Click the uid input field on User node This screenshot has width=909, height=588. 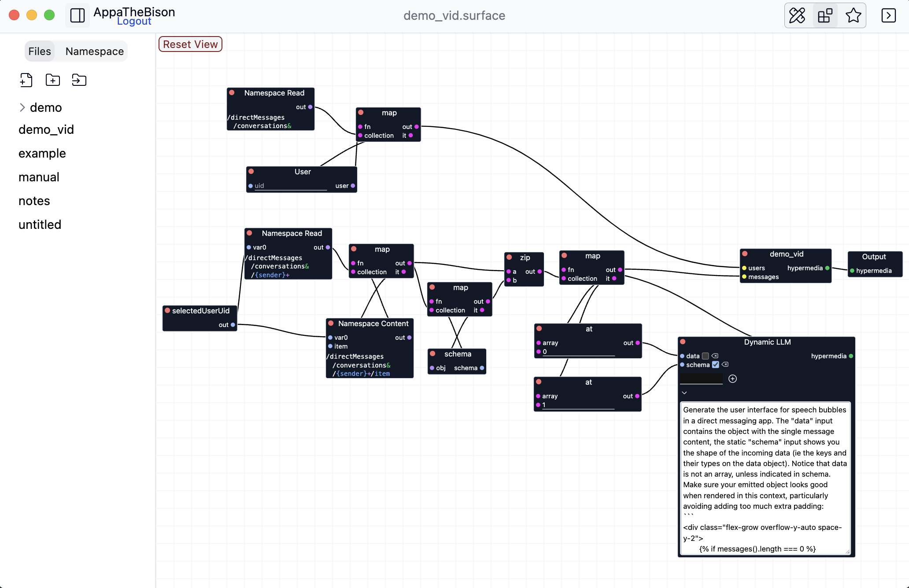[x=291, y=186]
